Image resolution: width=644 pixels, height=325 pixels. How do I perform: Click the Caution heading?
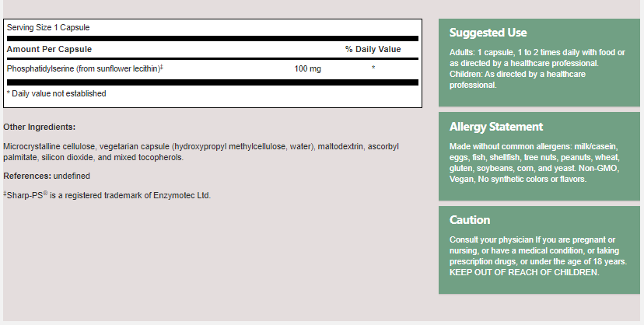coord(470,220)
